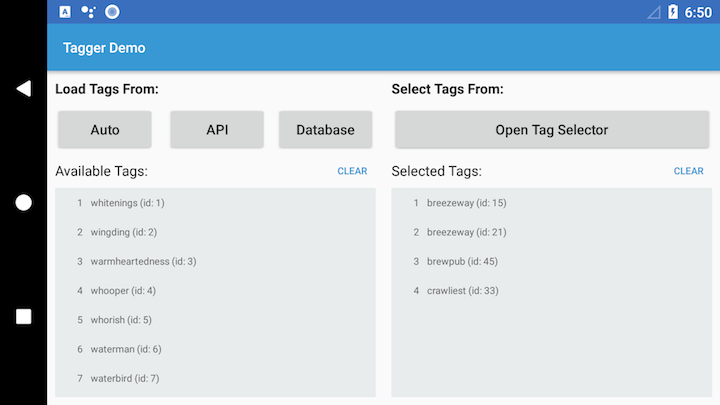Tap the 'Load Tags From:' heading
Viewport: 720px width, 405px height.
(107, 89)
